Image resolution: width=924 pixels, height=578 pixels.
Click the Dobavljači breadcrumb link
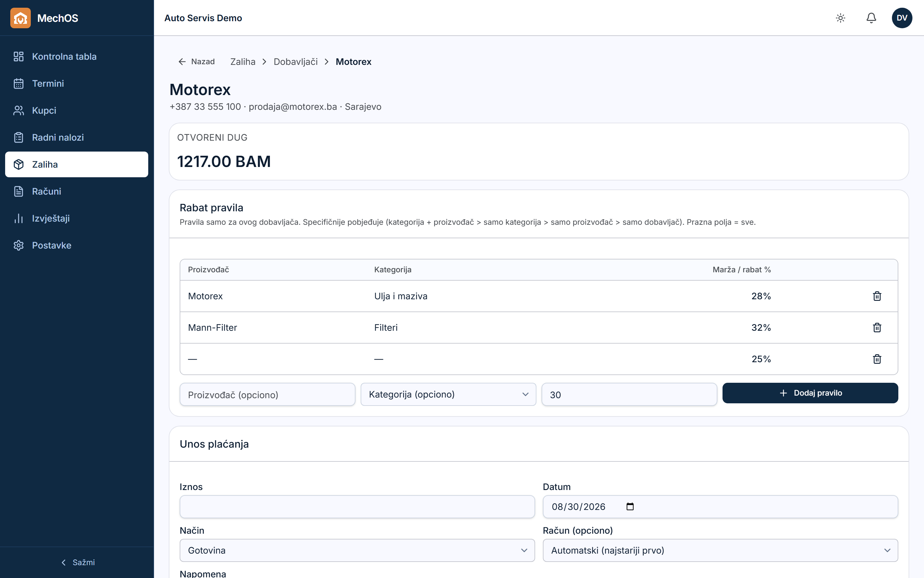tap(295, 62)
